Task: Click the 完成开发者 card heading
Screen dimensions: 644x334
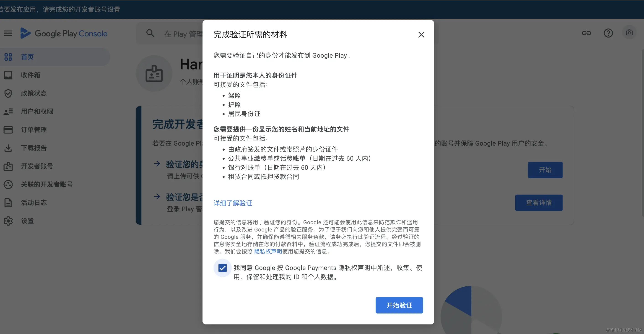Action: 177,124
